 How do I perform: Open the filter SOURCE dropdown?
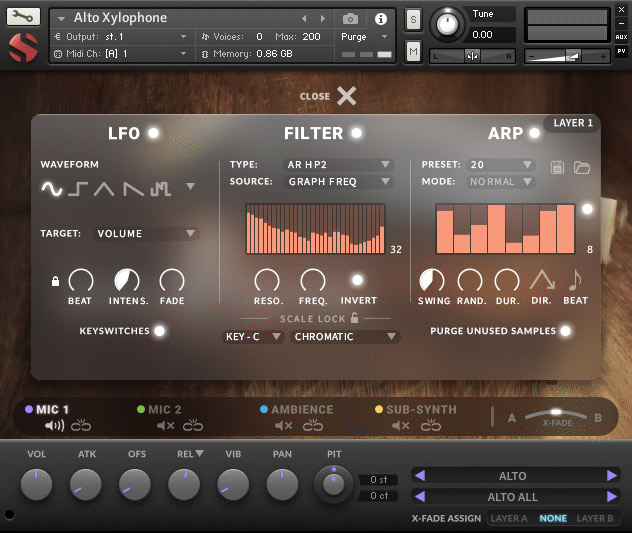click(x=338, y=181)
